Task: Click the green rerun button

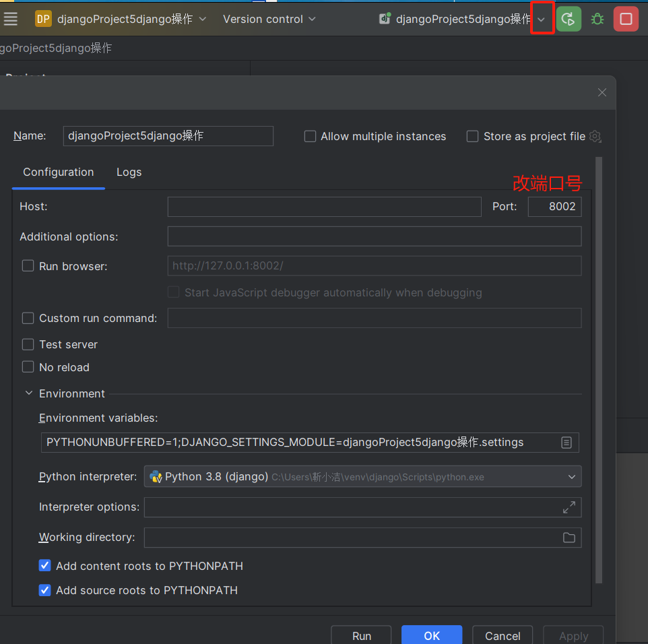Action: tap(569, 19)
